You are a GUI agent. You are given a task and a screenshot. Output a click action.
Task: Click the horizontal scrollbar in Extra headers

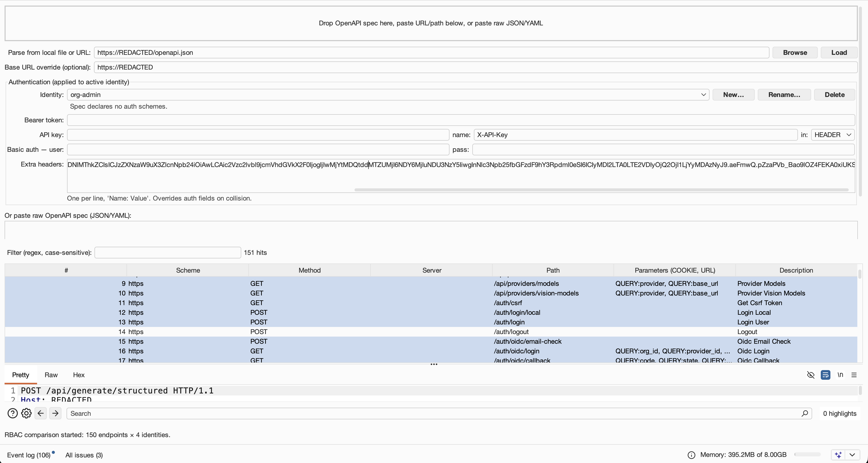point(601,190)
